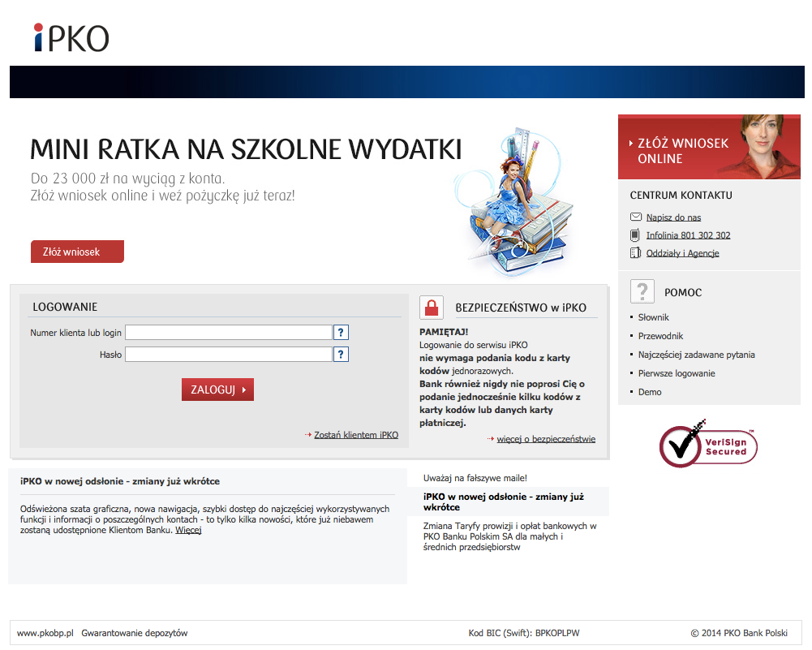Select iPKO w nowej odsłonie news item on right
Viewport: 812px width, 650px height.
coord(508,501)
